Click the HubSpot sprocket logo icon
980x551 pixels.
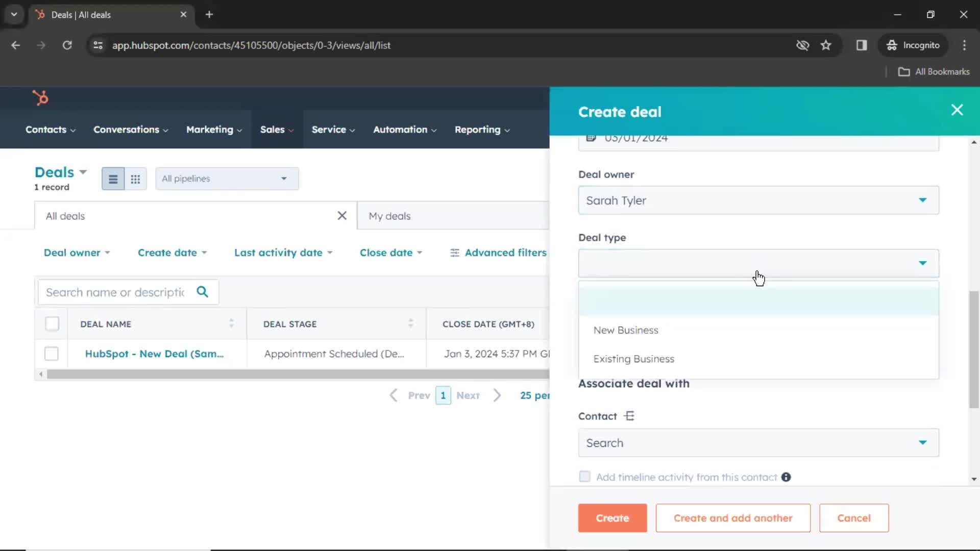(x=39, y=97)
